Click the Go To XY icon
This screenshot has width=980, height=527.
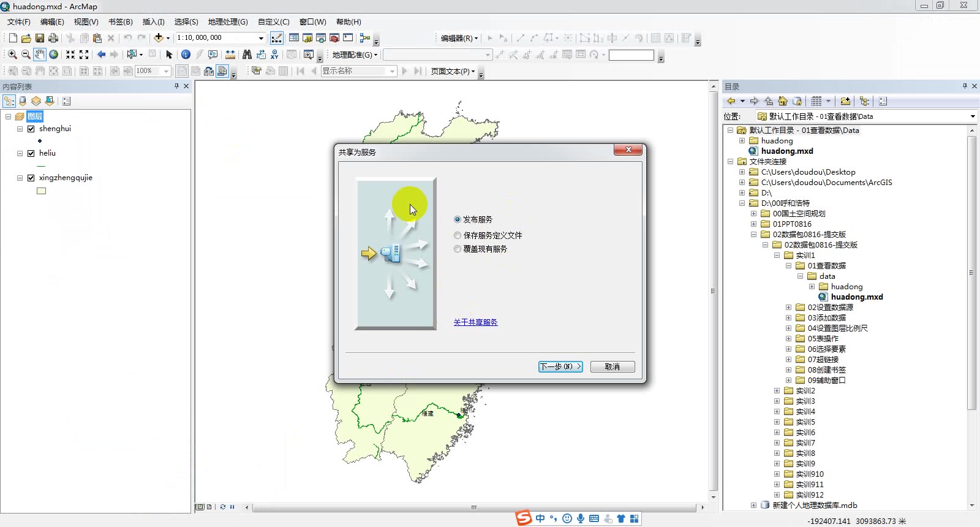(274, 55)
